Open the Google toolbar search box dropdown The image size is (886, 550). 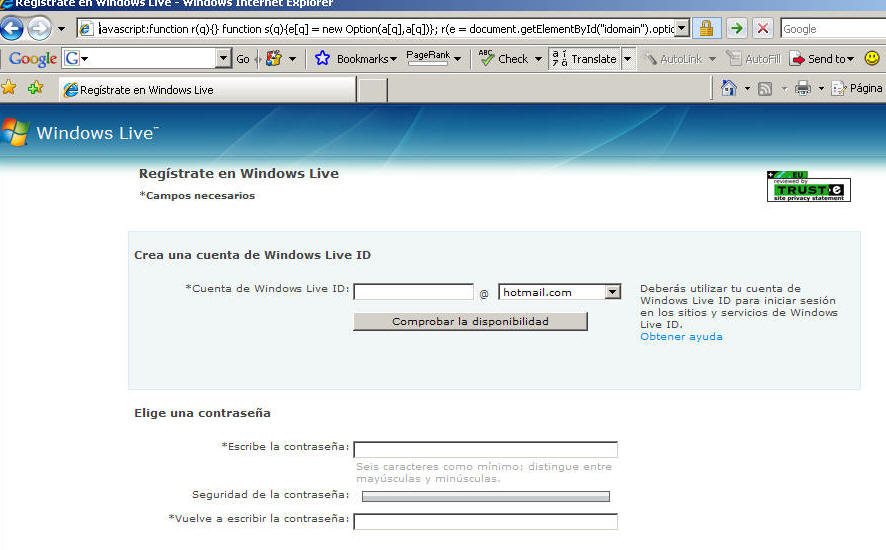point(223,59)
